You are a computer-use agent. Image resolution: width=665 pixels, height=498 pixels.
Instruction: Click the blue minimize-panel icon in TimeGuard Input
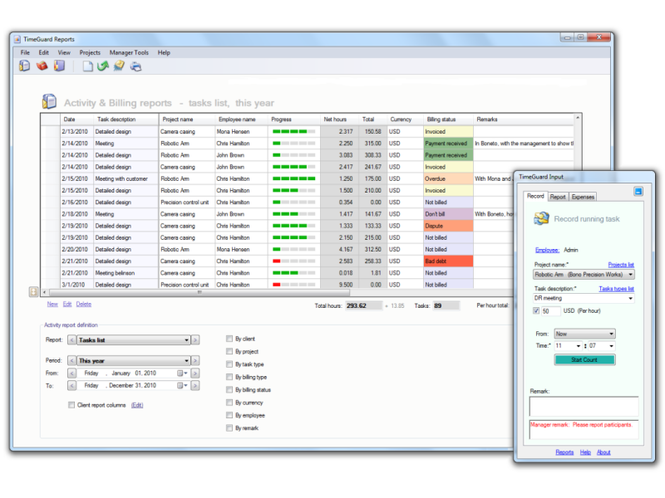[638, 191]
